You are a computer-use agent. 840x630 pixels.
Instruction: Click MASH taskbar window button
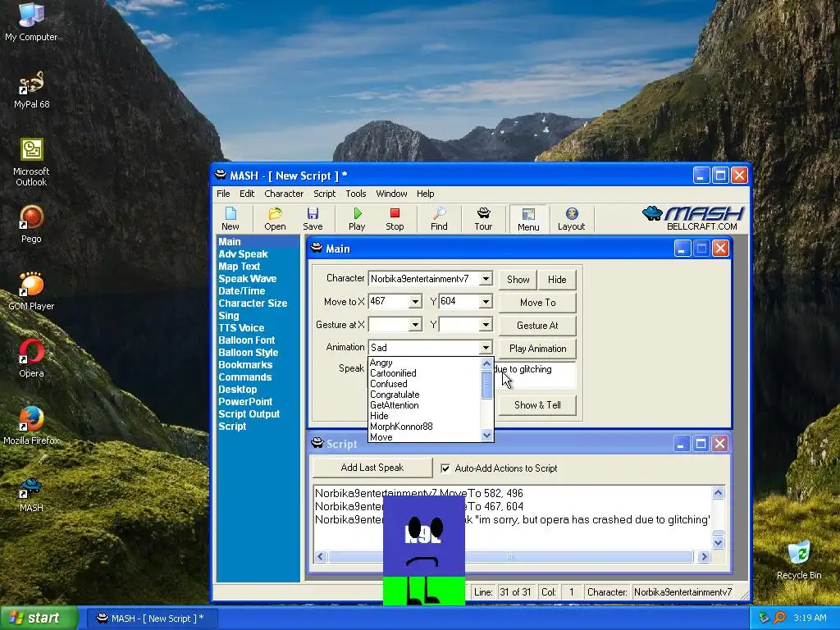click(151, 619)
